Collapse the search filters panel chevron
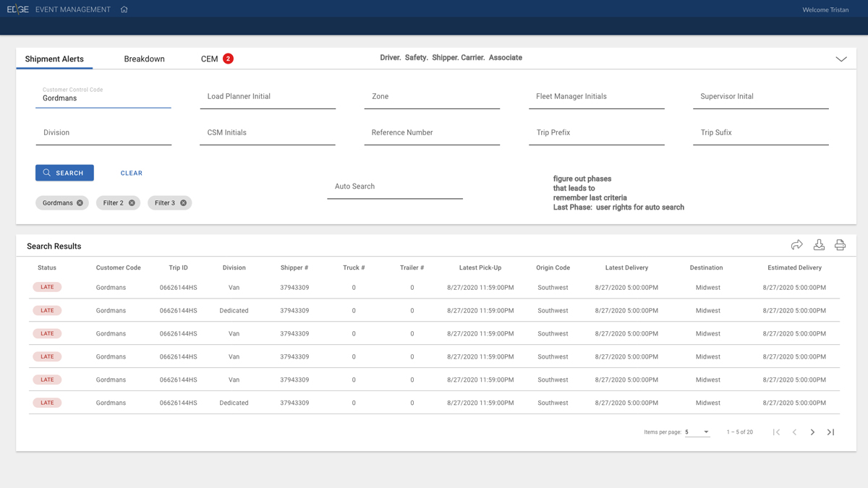 [841, 59]
